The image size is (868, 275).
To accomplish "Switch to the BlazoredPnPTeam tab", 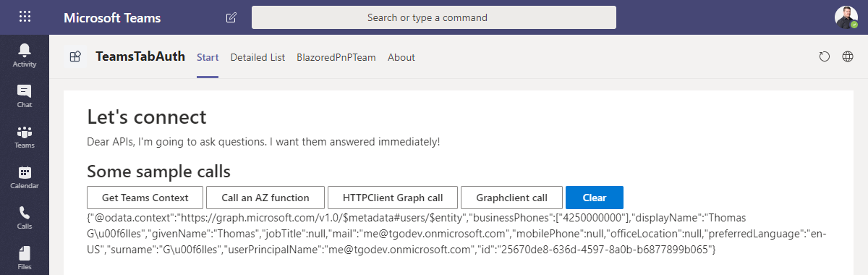I will (336, 57).
